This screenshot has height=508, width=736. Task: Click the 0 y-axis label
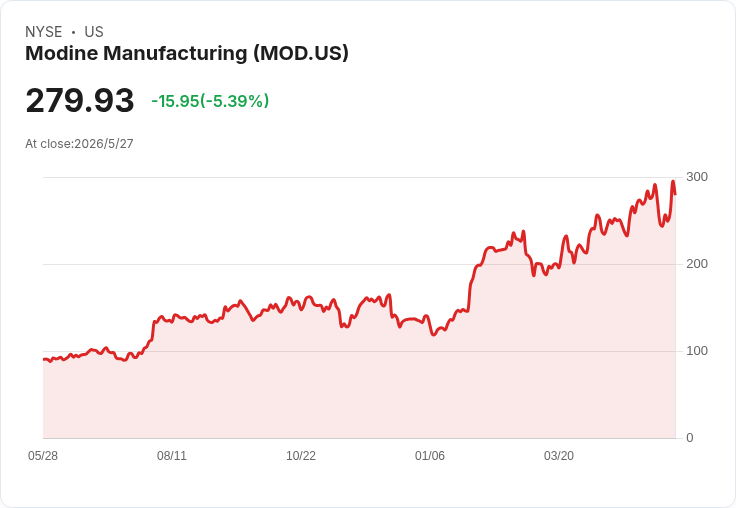(690, 438)
